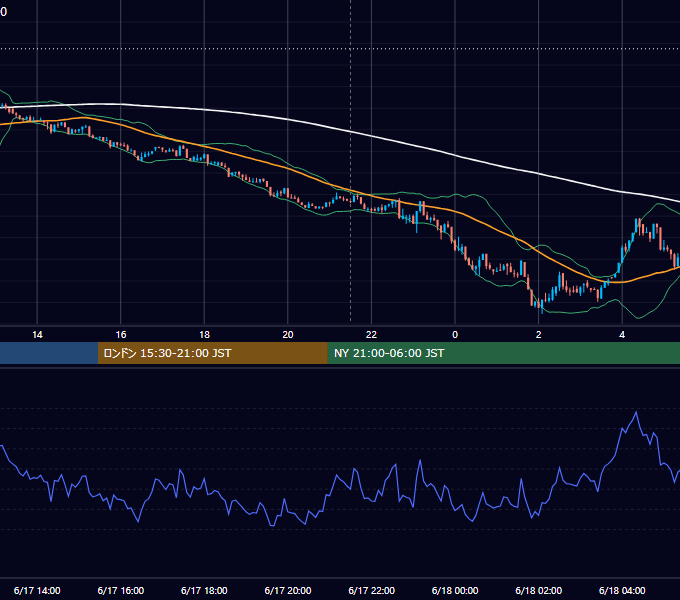Click the 6/18 00:00 date label
The height and width of the screenshot is (600, 680).
(455, 590)
